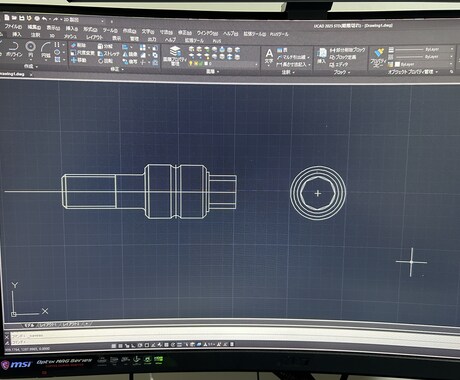Select the Circle (円) tool
Viewport: 460px width, 380px height.
(x=31, y=49)
